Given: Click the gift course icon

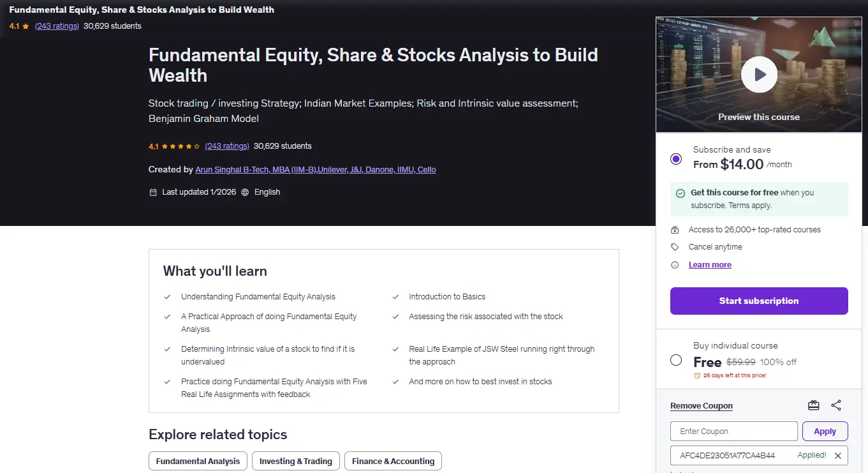Looking at the screenshot, I should tap(813, 405).
